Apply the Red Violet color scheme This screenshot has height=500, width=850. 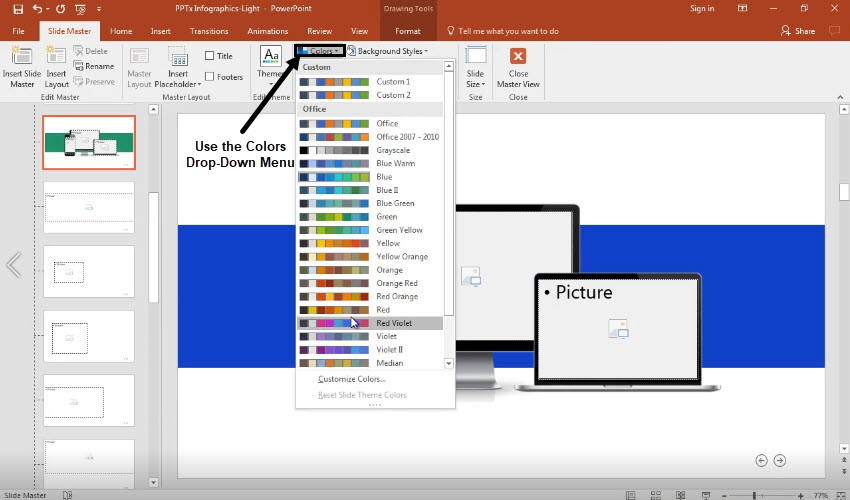point(370,323)
